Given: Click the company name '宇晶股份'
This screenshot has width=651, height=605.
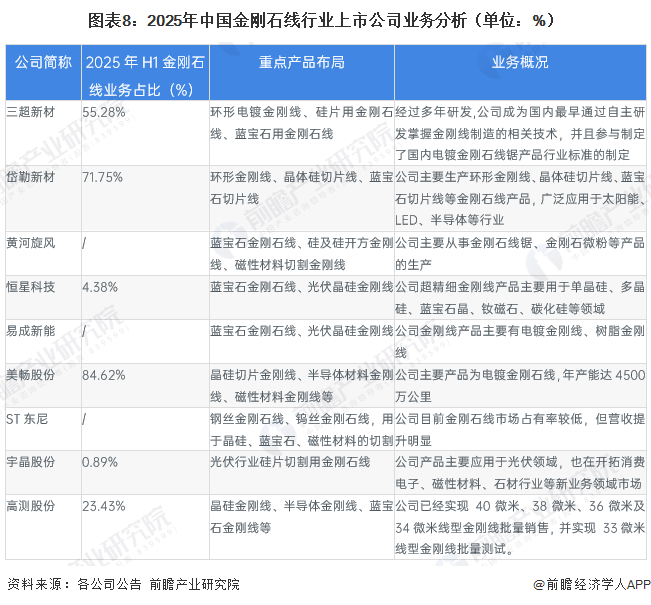Looking at the screenshot, I should coord(31,462).
